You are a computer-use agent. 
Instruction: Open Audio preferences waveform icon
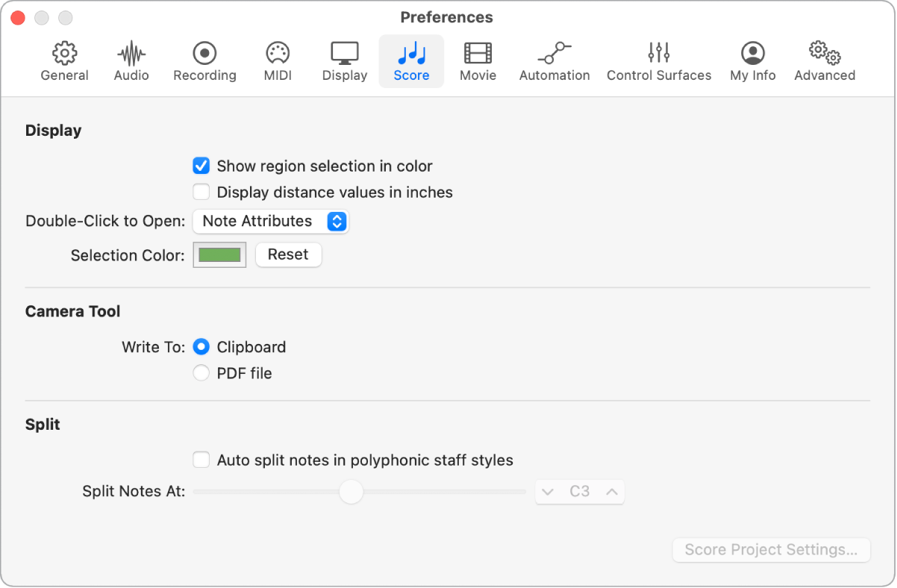[131, 54]
